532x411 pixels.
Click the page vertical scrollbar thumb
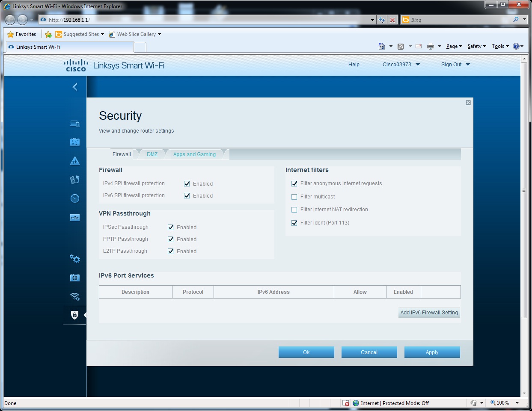point(524,190)
